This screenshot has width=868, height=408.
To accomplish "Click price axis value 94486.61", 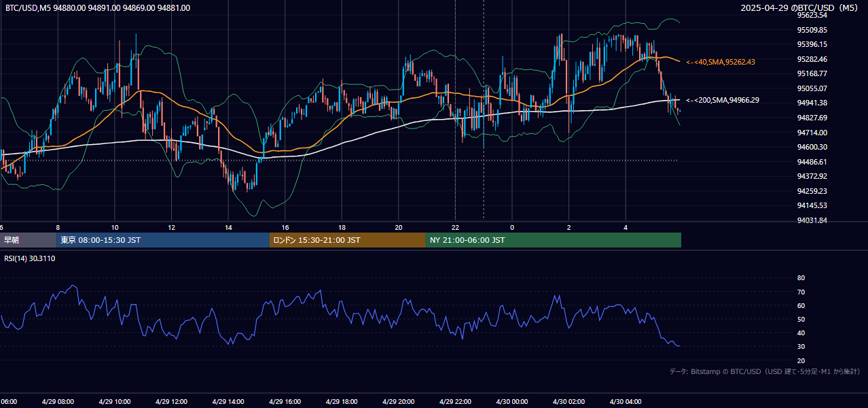I will click(x=812, y=162).
